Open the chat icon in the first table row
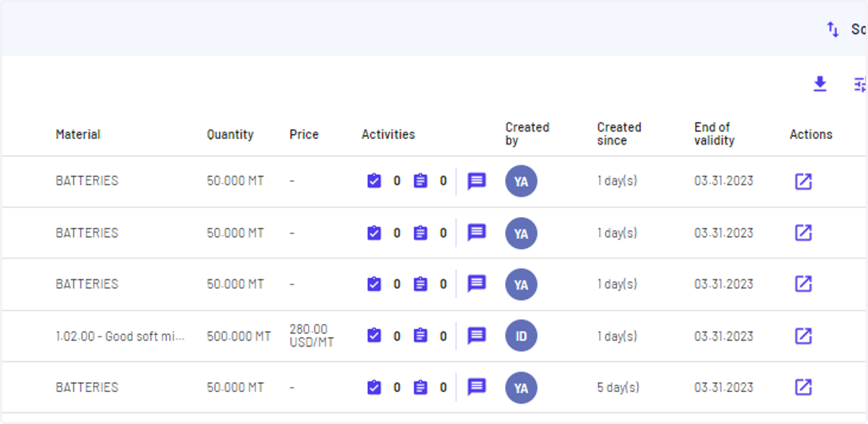 click(477, 181)
